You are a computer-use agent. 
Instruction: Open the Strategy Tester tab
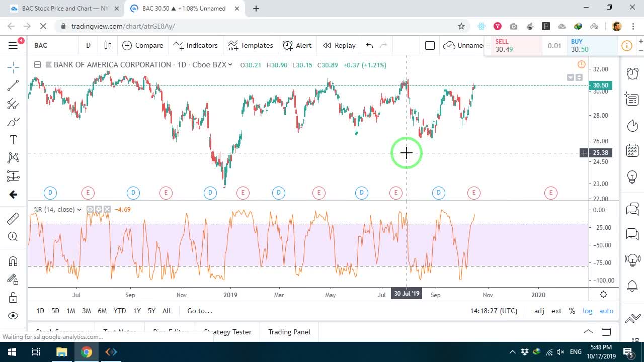click(227, 332)
